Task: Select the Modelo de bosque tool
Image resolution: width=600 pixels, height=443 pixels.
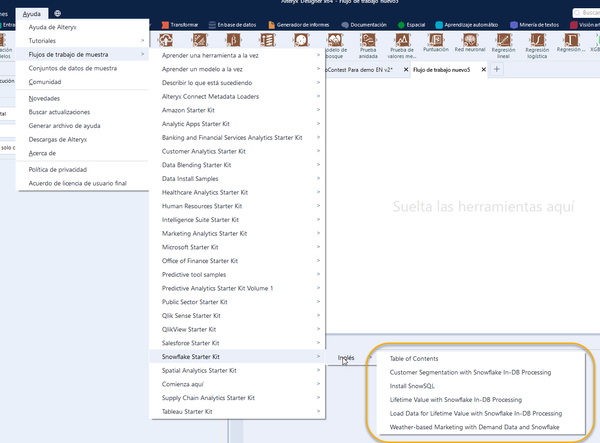Action: (x=335, y=46)
